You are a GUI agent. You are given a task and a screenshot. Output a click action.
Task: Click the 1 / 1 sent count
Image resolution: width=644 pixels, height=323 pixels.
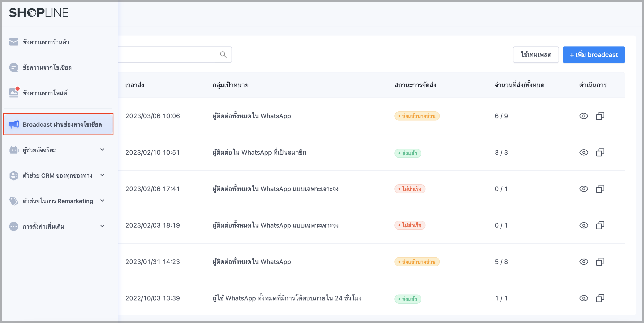[x=501, y=298]
